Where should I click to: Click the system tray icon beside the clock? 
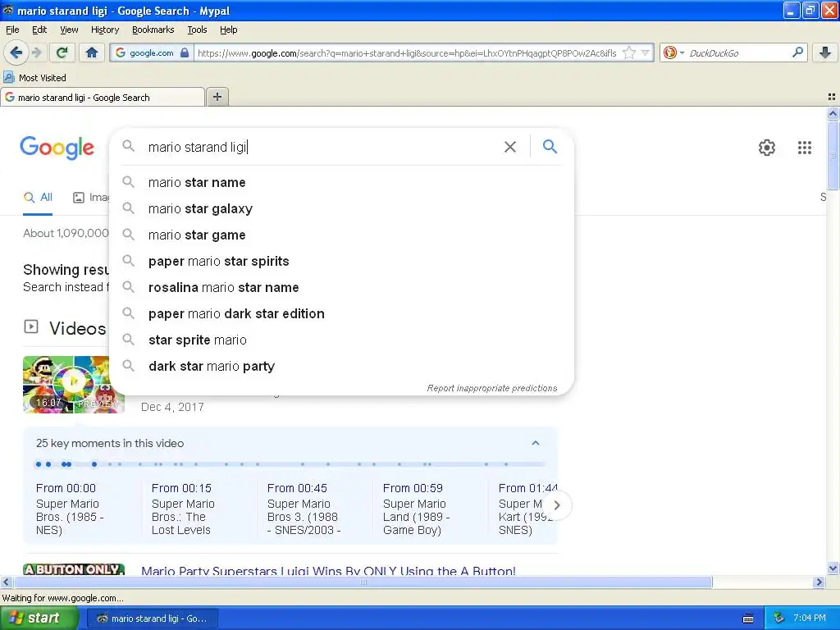(x=778, y=618)
